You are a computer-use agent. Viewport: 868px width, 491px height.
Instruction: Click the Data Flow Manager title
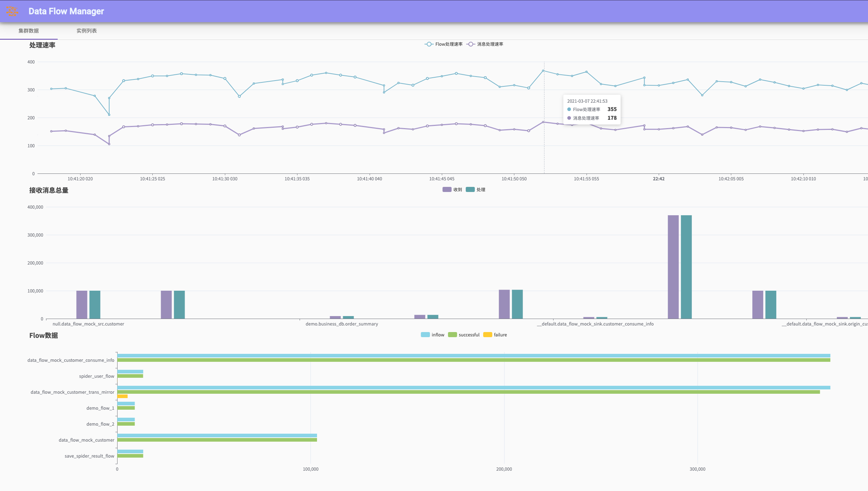66,11
